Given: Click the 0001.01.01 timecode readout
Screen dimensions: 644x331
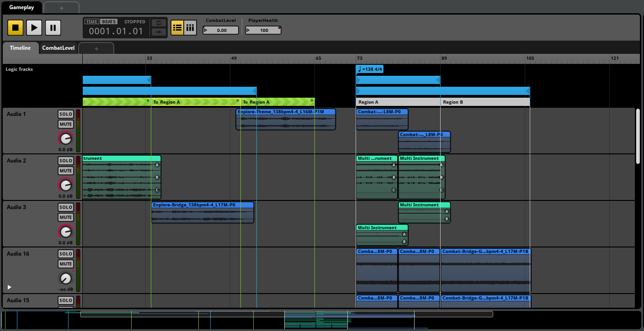Looking at the screenshot, I should point(116,32).
